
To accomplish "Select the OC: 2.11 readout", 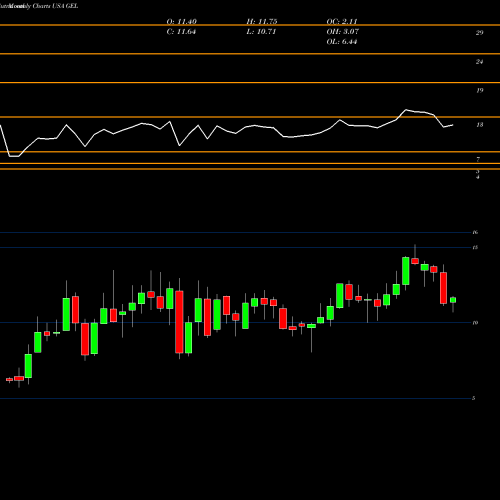I will pos(342,22).
